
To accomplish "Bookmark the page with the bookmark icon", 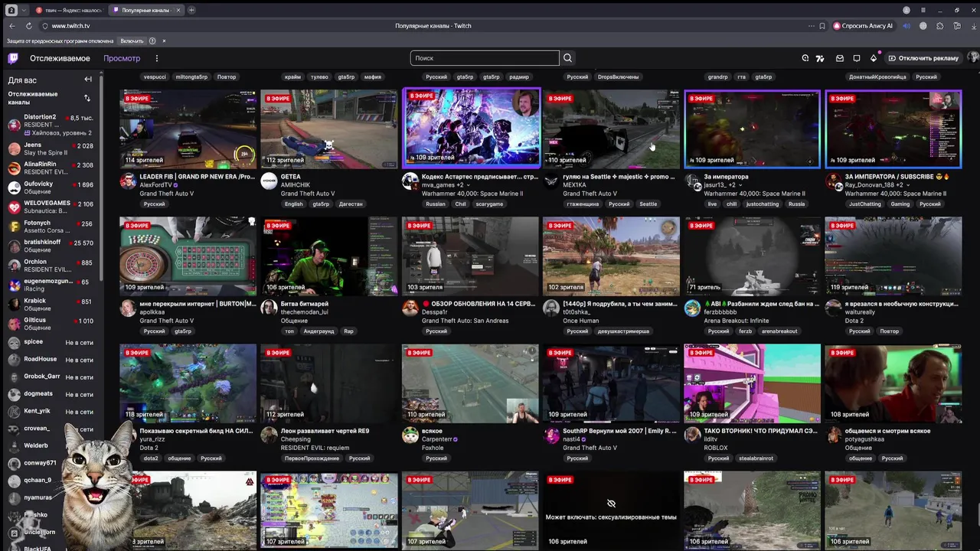I will [822, 26].
